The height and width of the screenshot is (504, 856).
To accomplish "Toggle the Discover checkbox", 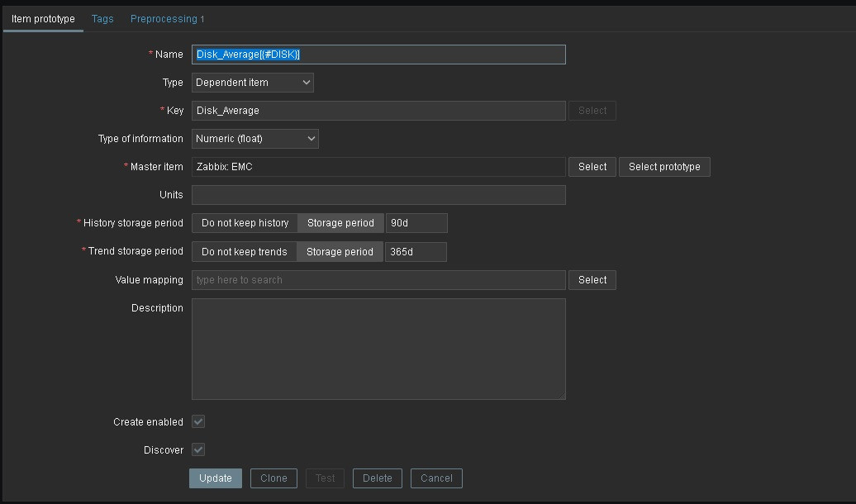I will [x=198, y=449].
